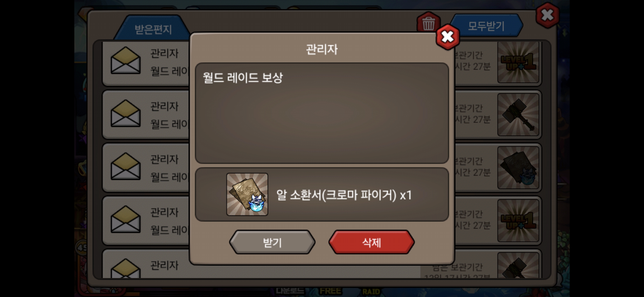Image resolution: width=644 pixels, height=297 pixels.
Task: Click the 모두받기 receive-all button
Action: 486,26
